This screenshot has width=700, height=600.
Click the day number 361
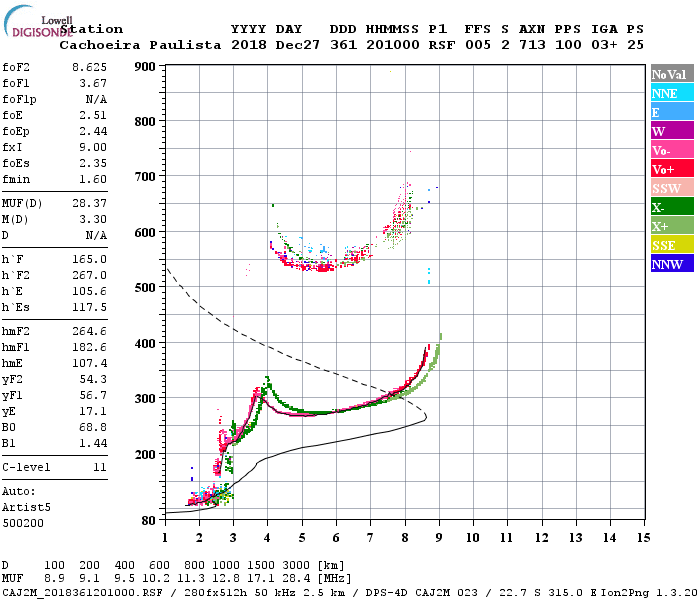click(x=343, y=45)
